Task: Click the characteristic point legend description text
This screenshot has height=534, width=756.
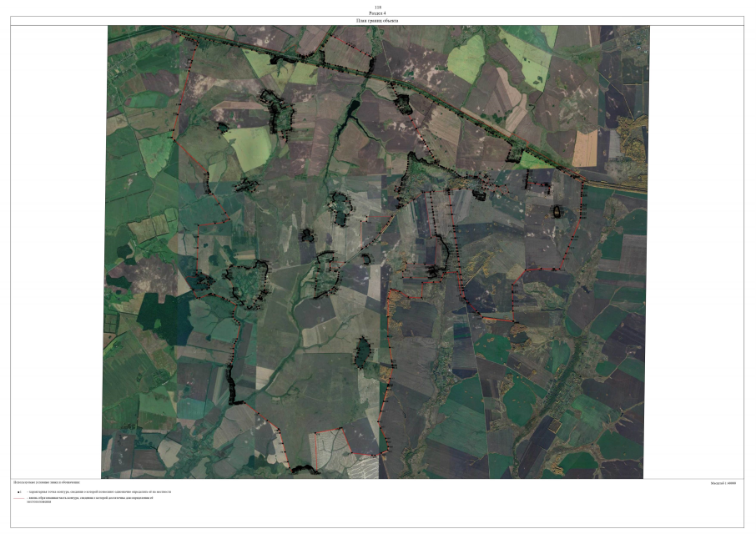Action: tap(100, 492)
